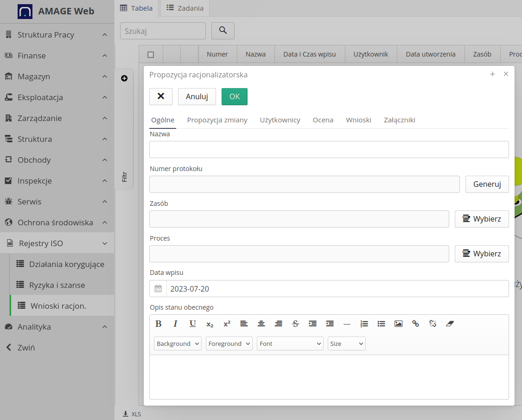Open the Background color dropdown
Viewport: 522px width, 420px height.
(178, 344)
